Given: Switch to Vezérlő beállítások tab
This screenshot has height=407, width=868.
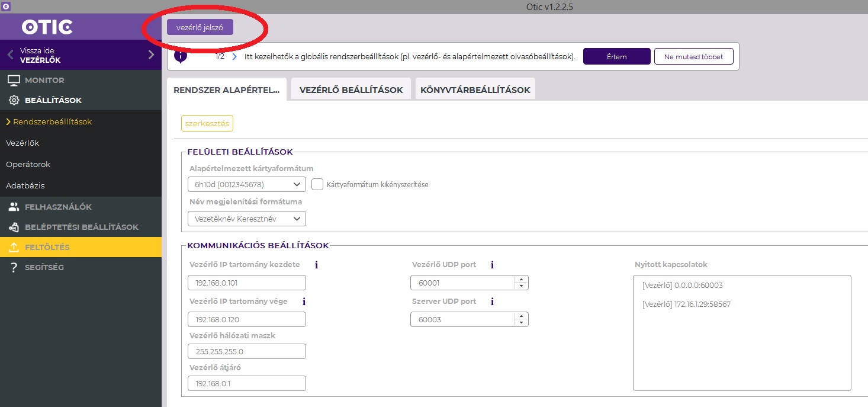Looking at the screenshot, I should pos(351,90).
